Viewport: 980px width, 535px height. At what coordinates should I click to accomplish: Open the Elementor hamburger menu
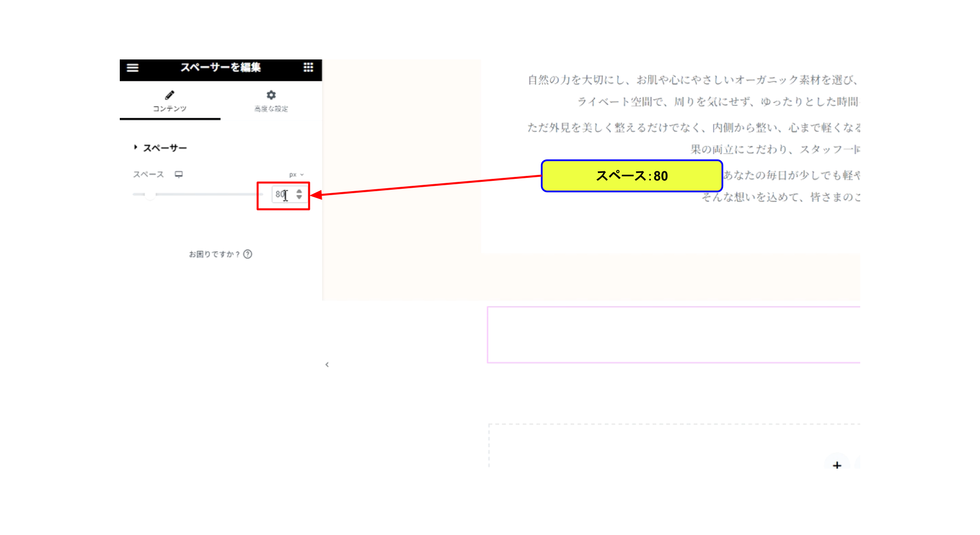(x=133, y=68)
